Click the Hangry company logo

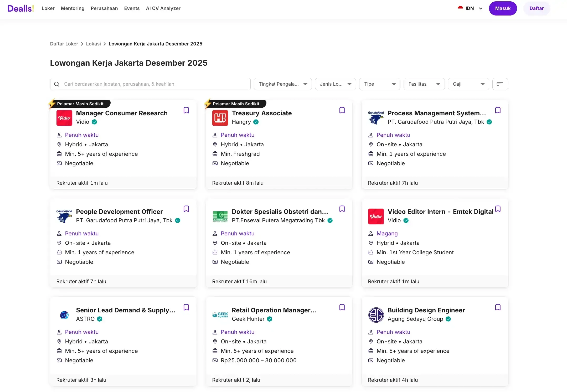tap(220, 118)
